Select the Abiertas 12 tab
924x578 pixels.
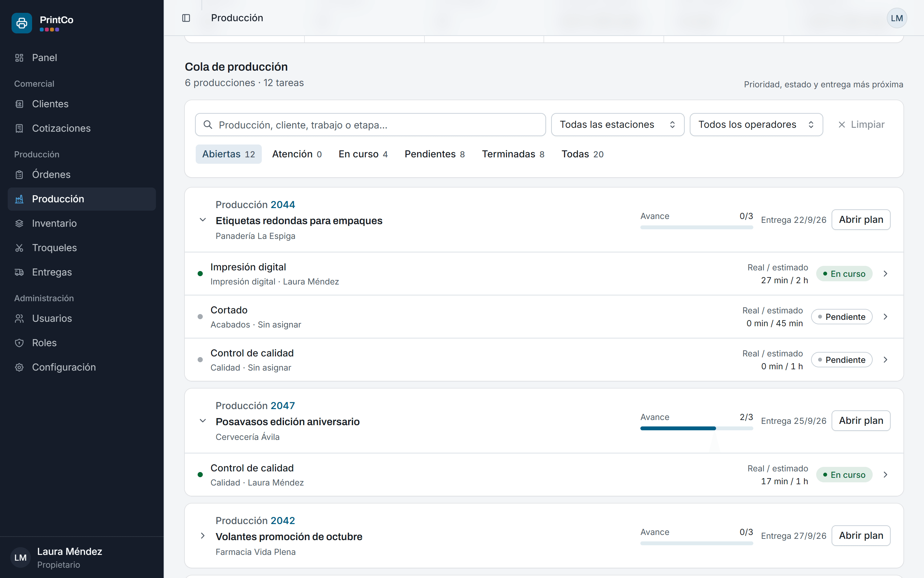pos(228,154)
